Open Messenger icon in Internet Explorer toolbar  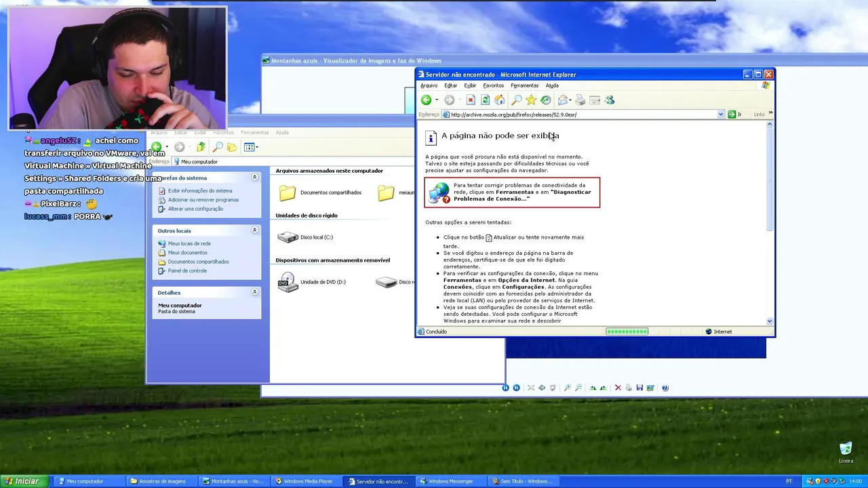610,100
